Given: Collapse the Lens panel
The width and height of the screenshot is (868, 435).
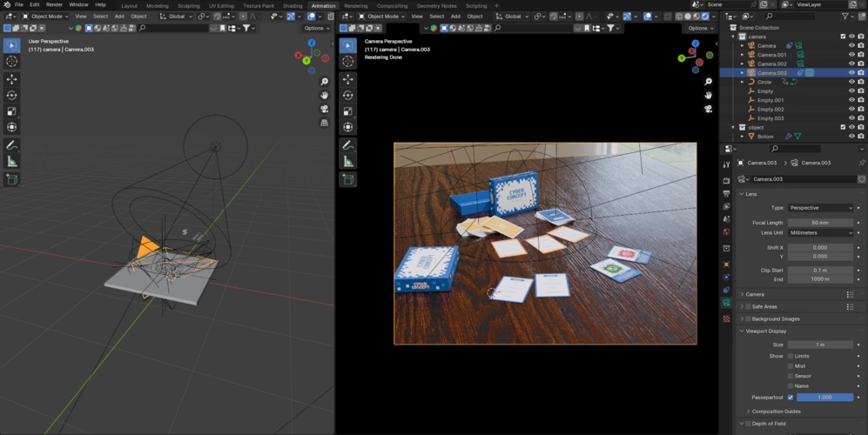Looking at the screenshot, I should (x=742, y=194).
